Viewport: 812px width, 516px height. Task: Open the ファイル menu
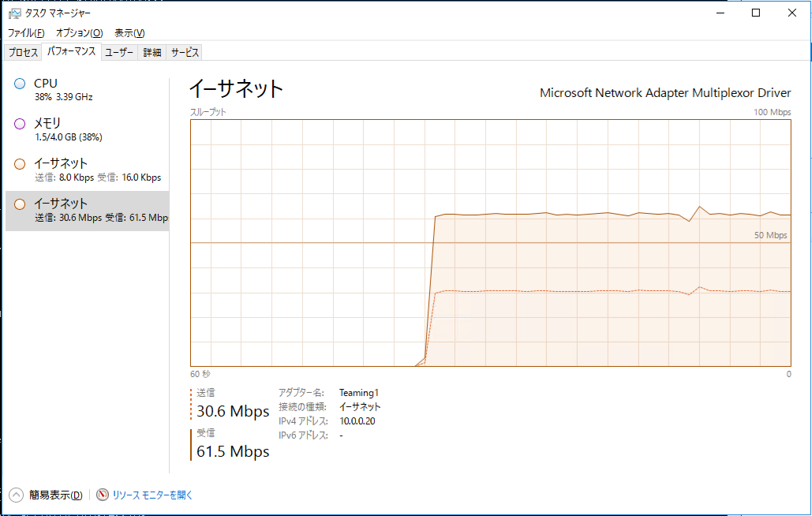coord(26,33)
